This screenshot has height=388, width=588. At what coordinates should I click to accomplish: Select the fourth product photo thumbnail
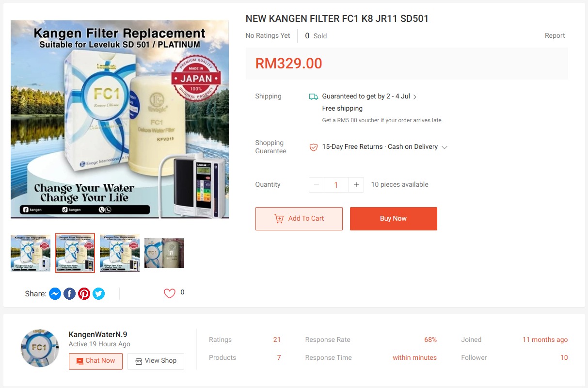pyautogui.click(x=164, y=253)
